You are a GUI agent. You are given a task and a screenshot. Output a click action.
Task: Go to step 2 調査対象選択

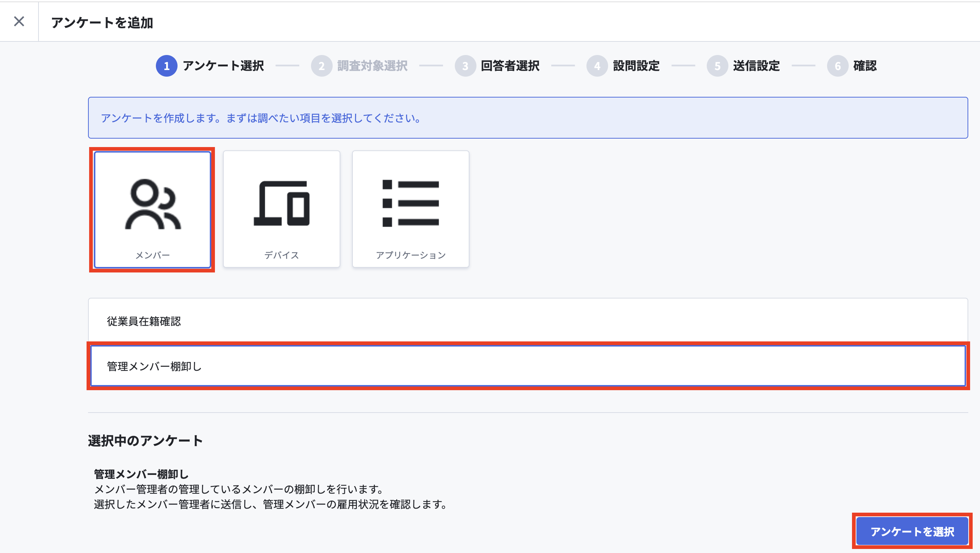[359, 66]
